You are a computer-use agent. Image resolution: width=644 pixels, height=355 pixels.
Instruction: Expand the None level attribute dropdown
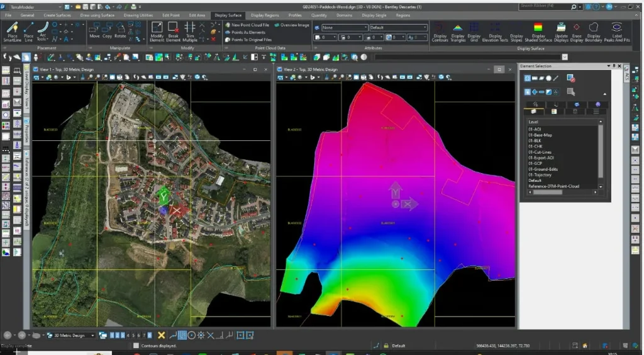(365, 28)
